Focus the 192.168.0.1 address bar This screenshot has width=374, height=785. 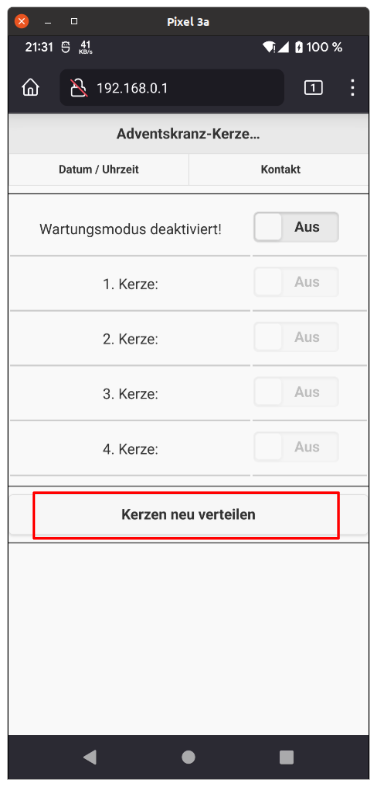tap(172, 88)
